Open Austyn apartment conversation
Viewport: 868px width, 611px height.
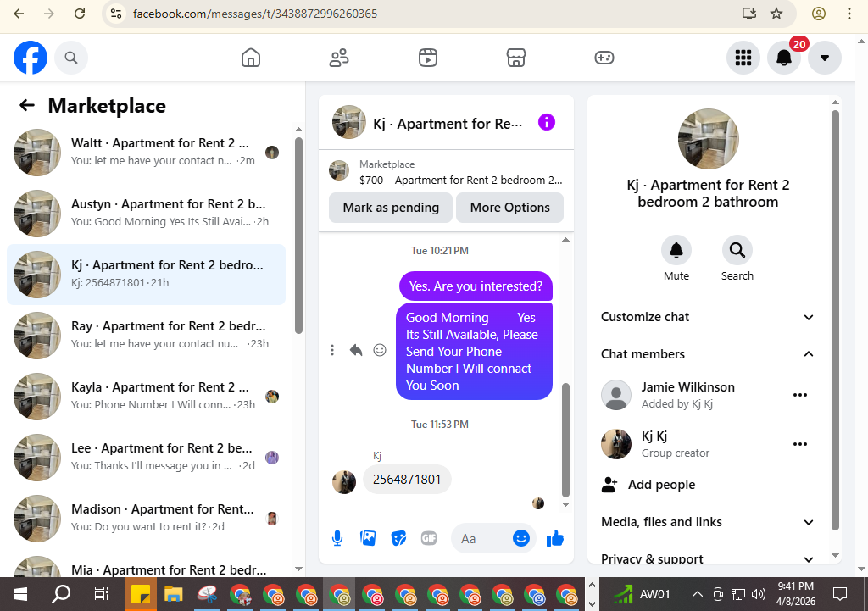(x=146, y=213)
